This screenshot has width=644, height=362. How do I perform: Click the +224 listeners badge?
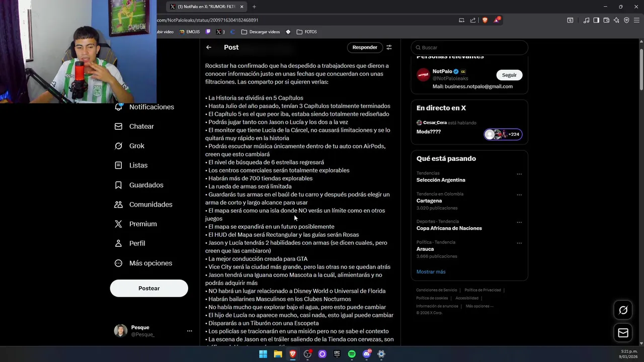tap(503, 134)
